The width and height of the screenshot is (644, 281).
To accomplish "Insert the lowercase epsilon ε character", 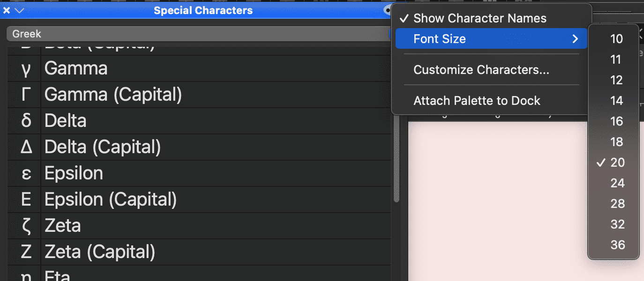I will coord(26,174).
